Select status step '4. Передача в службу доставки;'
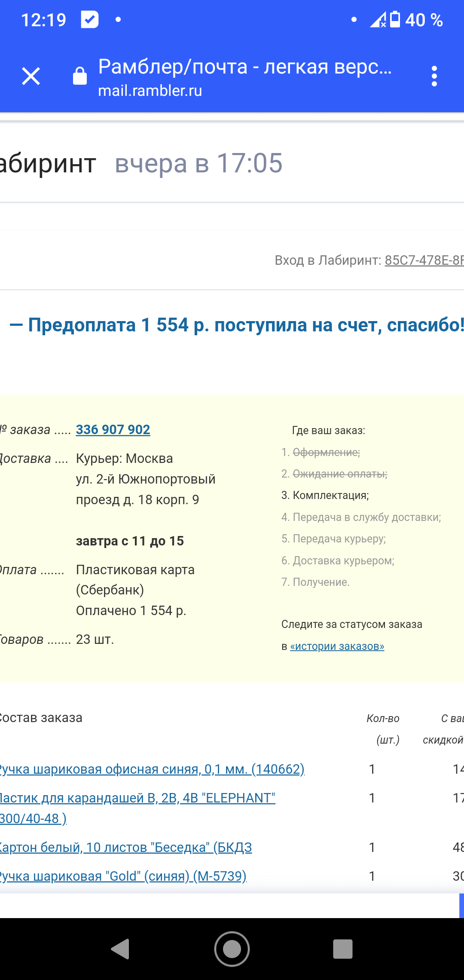464x980 pixels. click(x=361, y=517)
